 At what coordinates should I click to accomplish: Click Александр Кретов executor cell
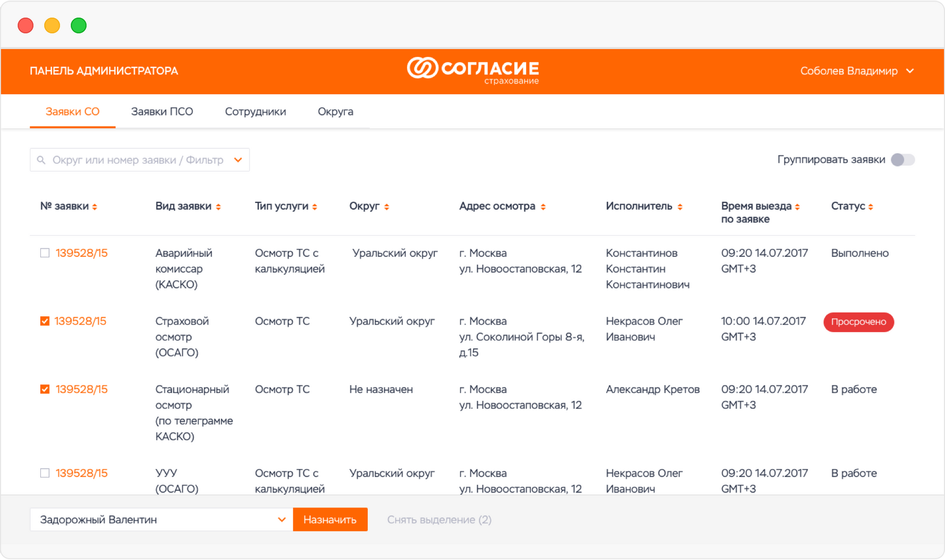coord(652,389)
